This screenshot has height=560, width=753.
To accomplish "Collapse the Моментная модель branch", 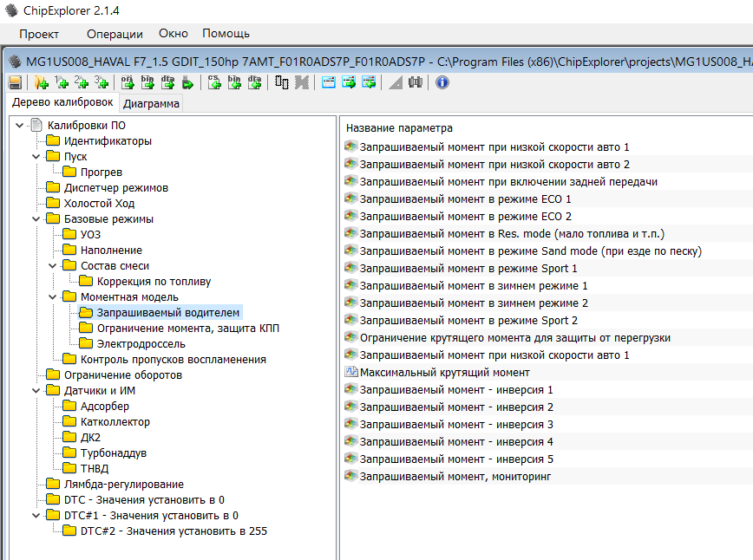I will click(53, 297).
